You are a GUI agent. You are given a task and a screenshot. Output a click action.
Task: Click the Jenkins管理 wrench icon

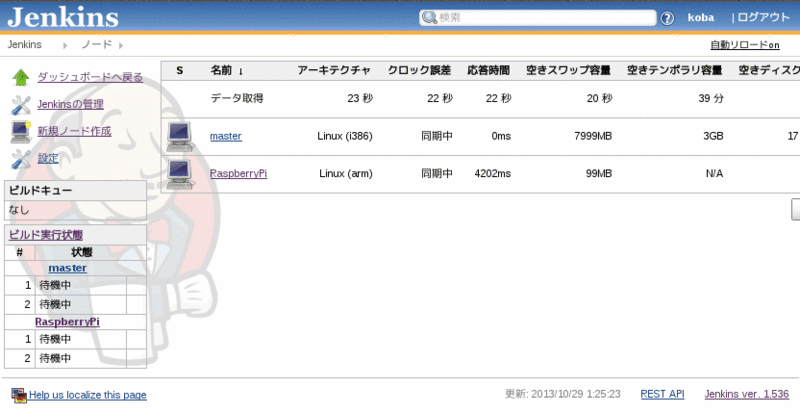[21, 105]
